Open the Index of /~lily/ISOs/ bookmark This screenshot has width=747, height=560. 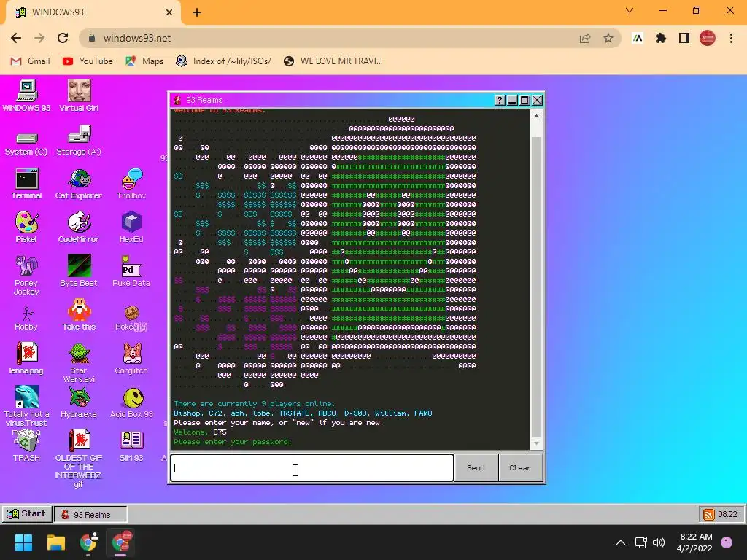tap(223, 61)
